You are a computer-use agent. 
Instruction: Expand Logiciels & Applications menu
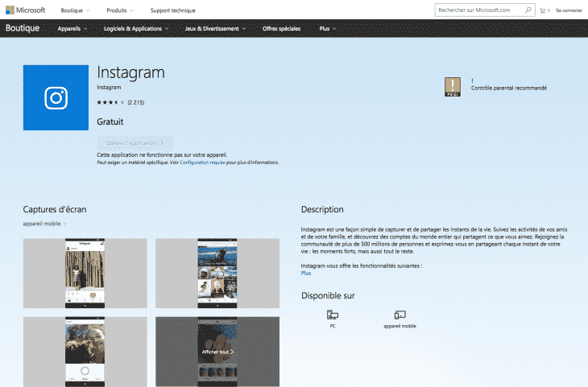coord(136,28)
